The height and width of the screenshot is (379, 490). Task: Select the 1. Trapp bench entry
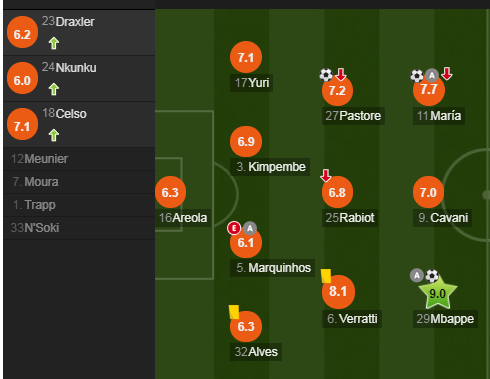tap(79, 205)
